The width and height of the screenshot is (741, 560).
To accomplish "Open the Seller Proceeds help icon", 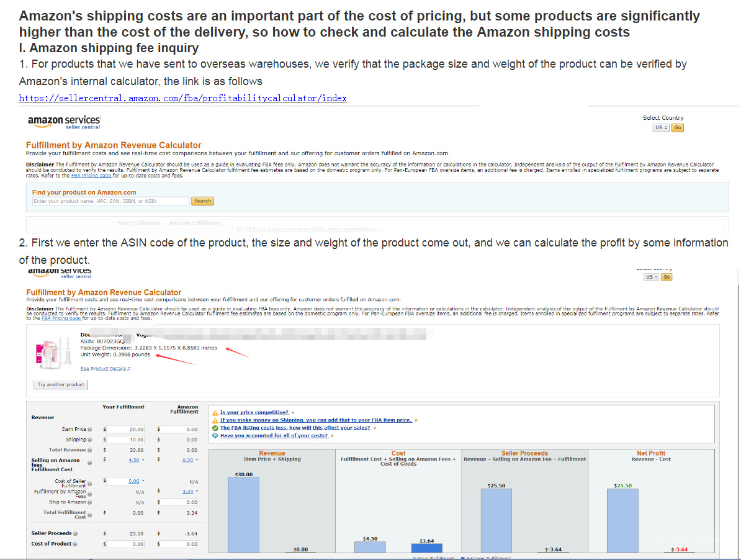I will 75,533.
